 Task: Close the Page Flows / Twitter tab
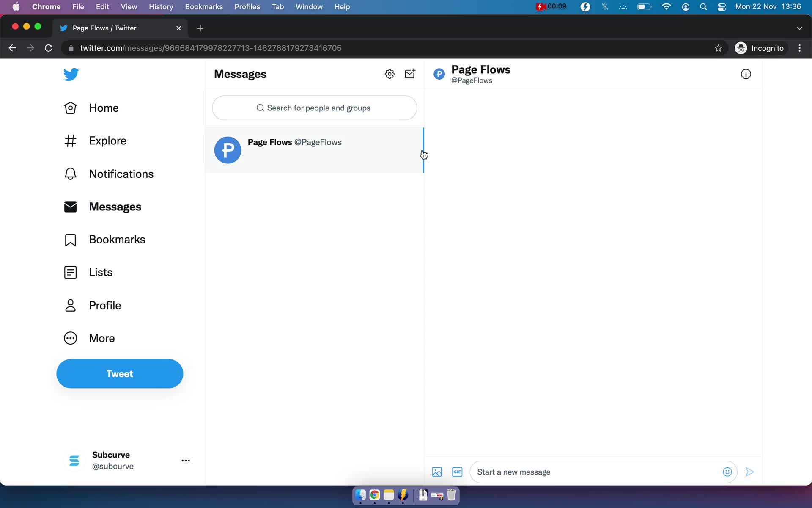[178, 28]
